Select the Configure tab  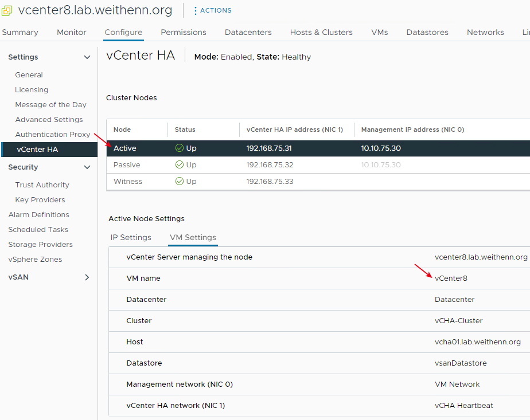(x=123, y=33)
